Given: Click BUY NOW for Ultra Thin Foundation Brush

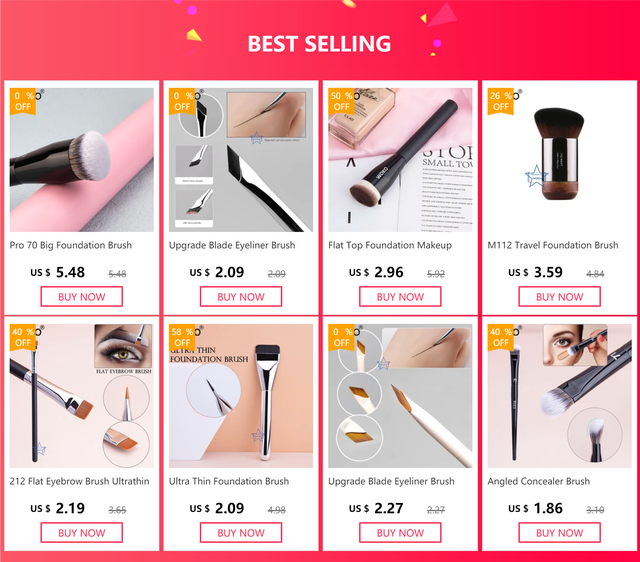Looking at the screenshot, I should [x=241, y=533].
